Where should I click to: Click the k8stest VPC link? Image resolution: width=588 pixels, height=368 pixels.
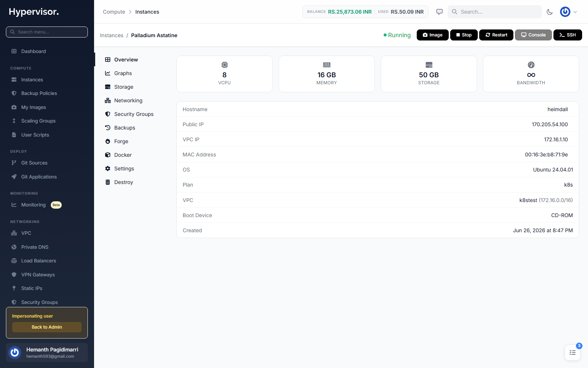528,200
